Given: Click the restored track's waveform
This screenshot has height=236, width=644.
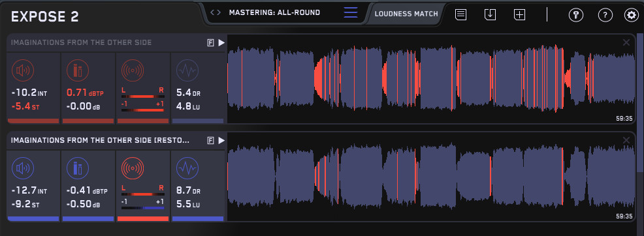Looking at the screenshot, I should [431, 177].
